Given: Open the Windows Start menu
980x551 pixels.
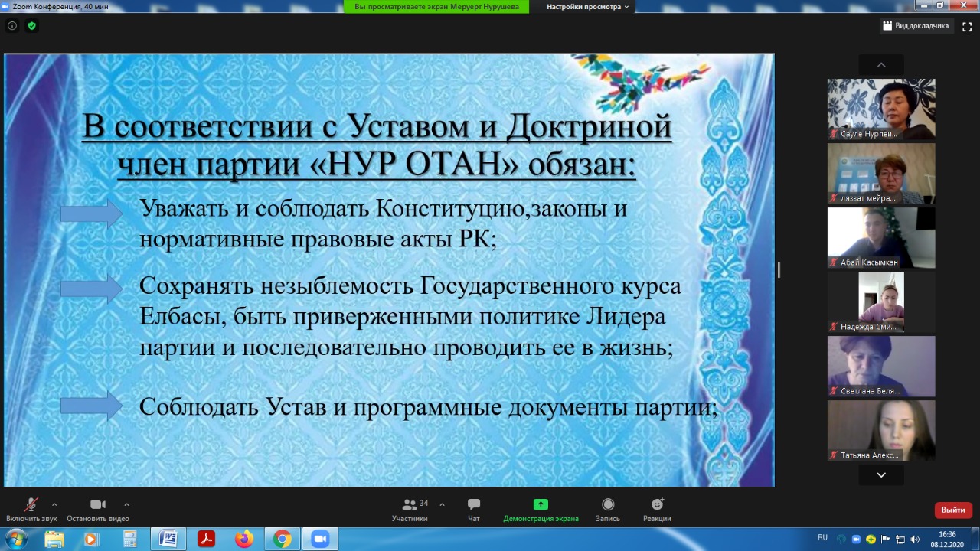Looking at the screenshot, I should 15,539.
